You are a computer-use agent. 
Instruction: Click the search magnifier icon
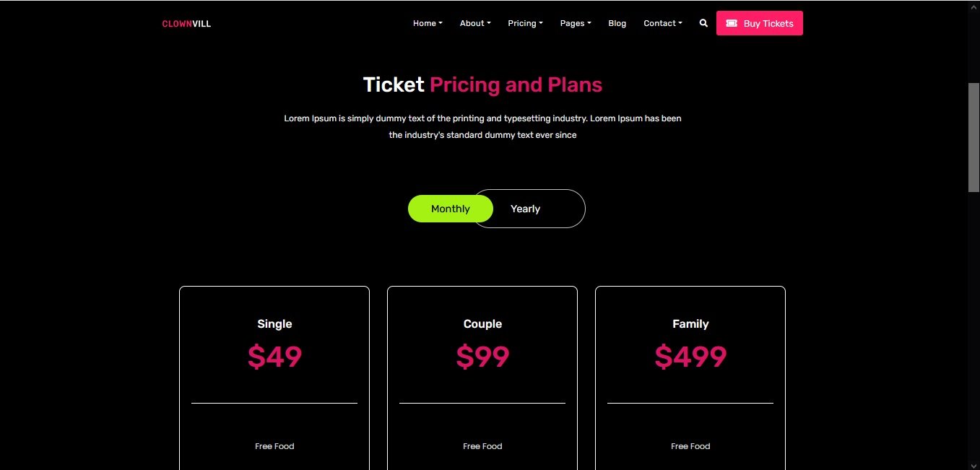click(703, 23)
